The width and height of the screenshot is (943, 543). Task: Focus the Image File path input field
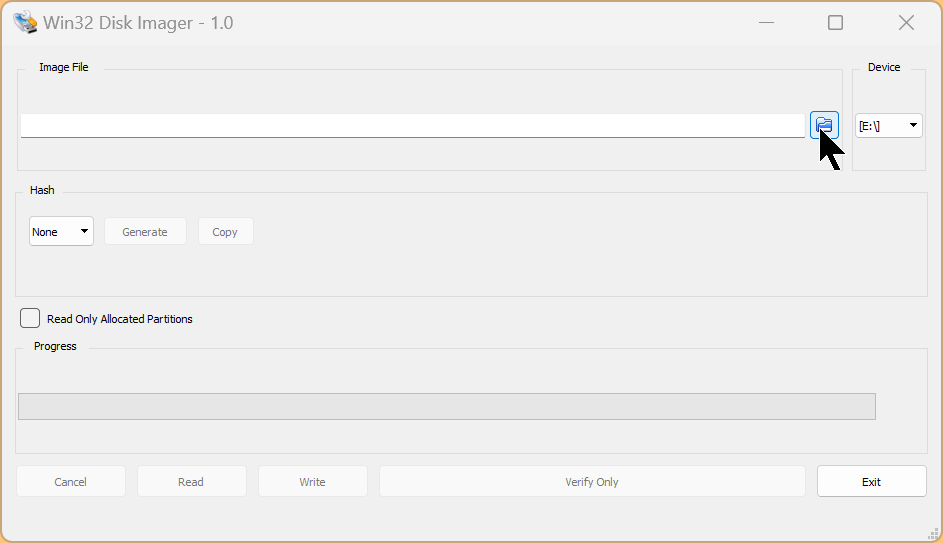413,126
